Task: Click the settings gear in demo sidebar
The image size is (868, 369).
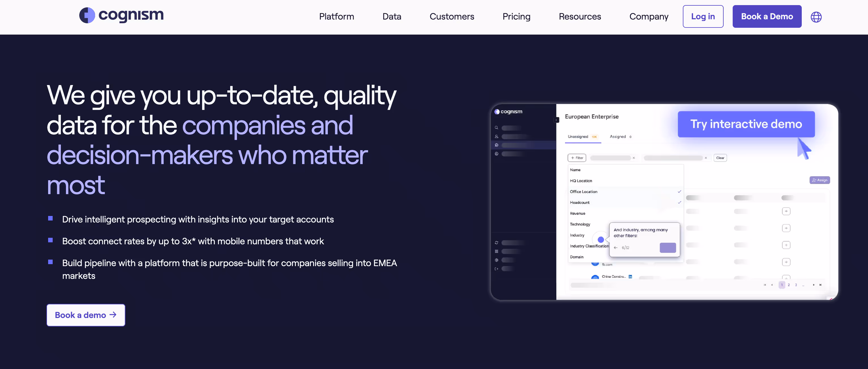Action: [x=496, y=260]
